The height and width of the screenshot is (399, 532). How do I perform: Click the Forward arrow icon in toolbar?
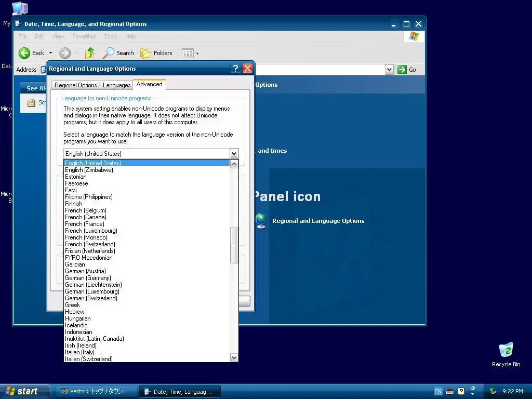pos(65,53)
